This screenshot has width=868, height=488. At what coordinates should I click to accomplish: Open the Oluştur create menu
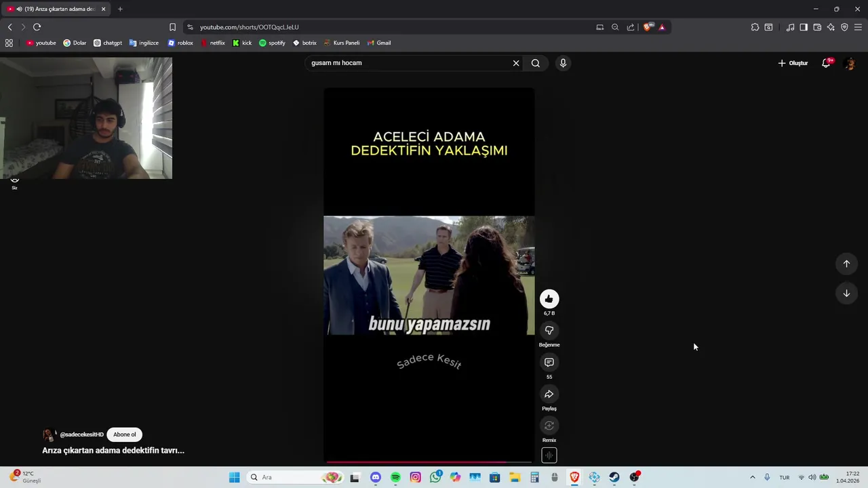click(x=793, y=63)
